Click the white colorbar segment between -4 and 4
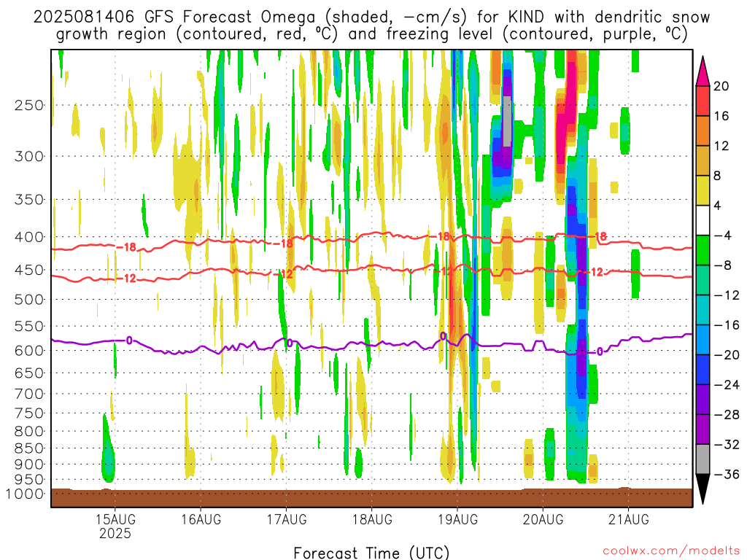 click(703, 221)
